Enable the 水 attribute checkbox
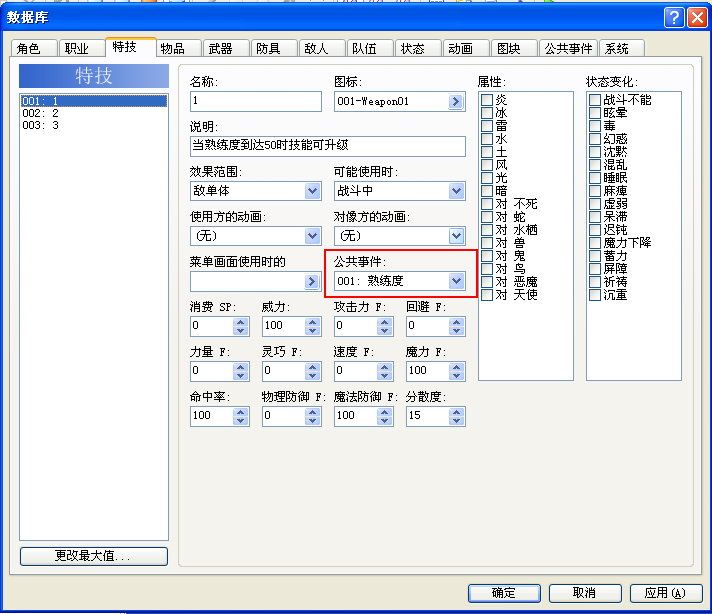The image size is (712, 614). (x=487, y=139)
